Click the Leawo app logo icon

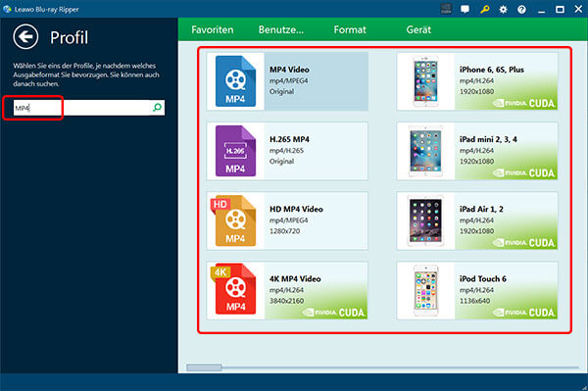7,9
